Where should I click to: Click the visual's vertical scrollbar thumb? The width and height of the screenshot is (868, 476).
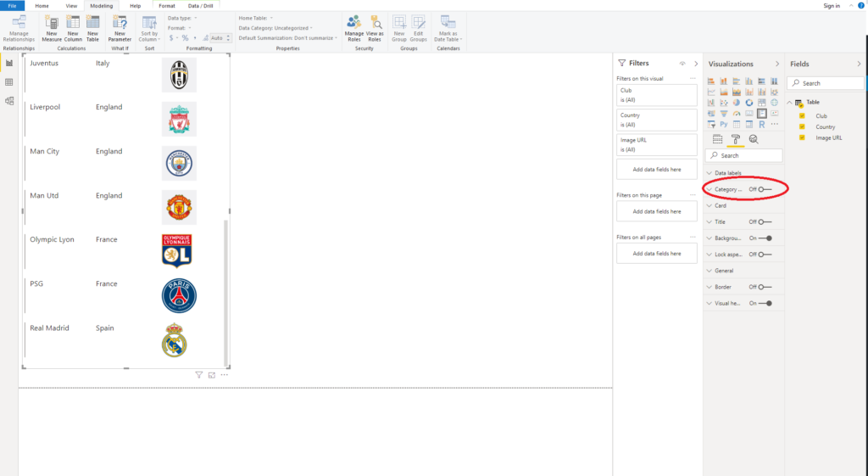coord(225,293)
